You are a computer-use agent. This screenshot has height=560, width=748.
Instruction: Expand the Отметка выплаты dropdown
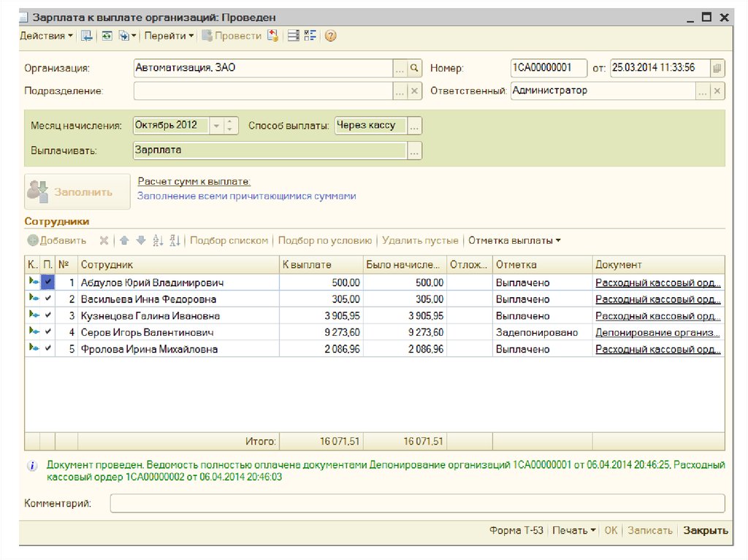coord(514,240)
